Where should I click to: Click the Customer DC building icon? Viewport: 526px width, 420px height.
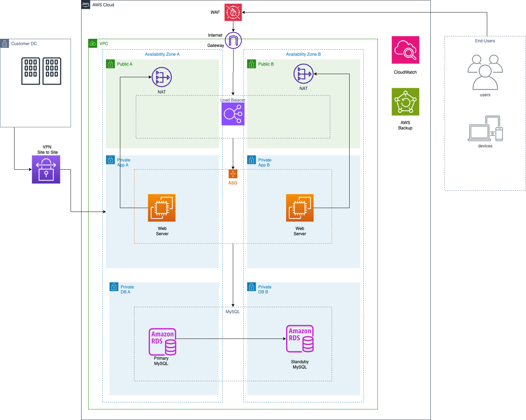(5, 43)
